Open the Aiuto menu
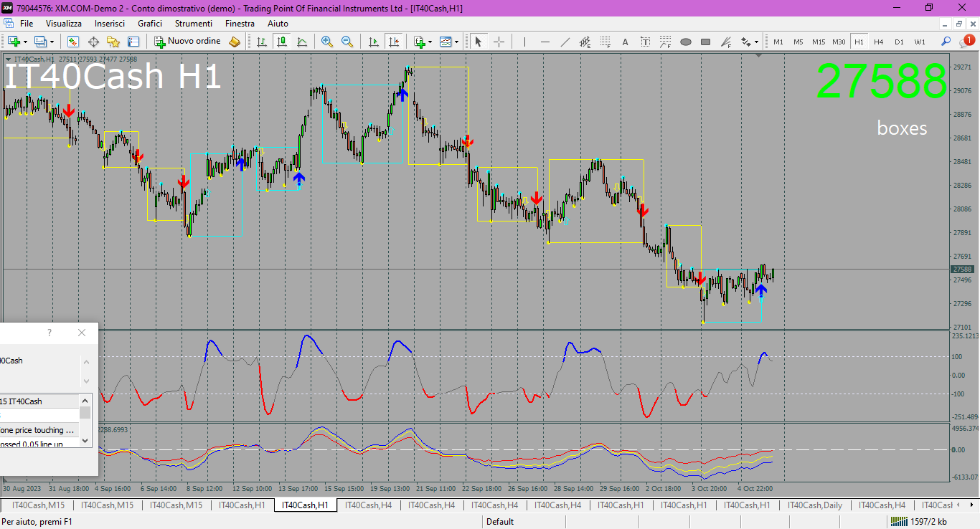The width and height of the screenshot is (980, 529). 278,24
